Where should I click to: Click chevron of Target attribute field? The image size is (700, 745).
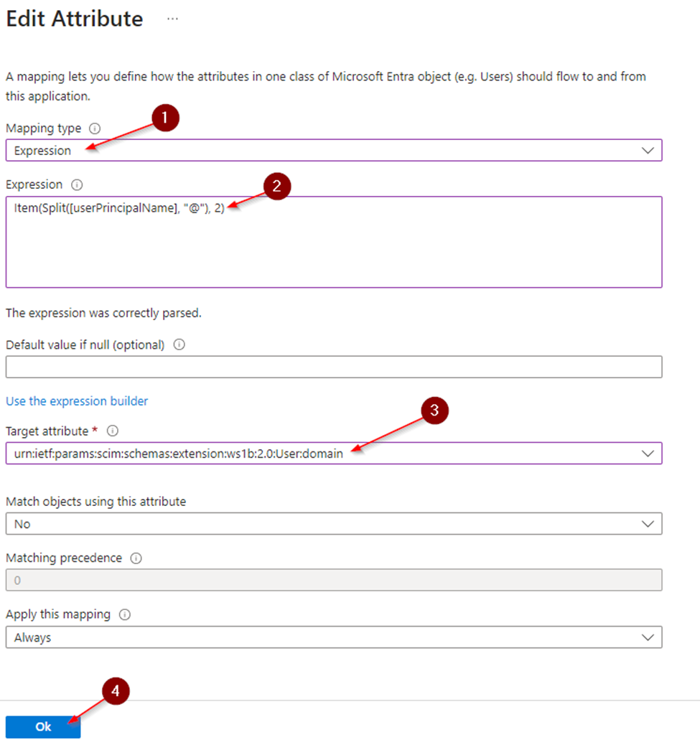click(x=648, y=454)
